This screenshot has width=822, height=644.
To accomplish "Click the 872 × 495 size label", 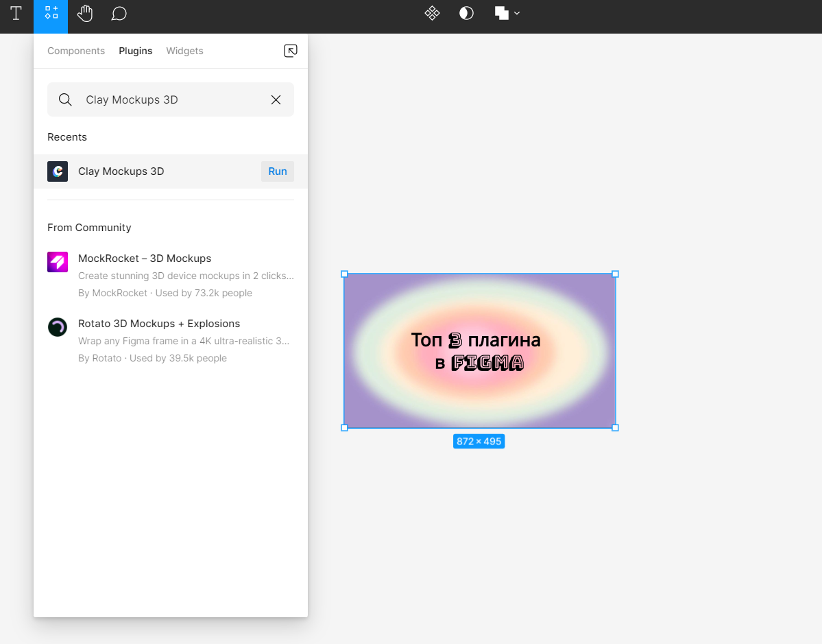I will 479,442.
